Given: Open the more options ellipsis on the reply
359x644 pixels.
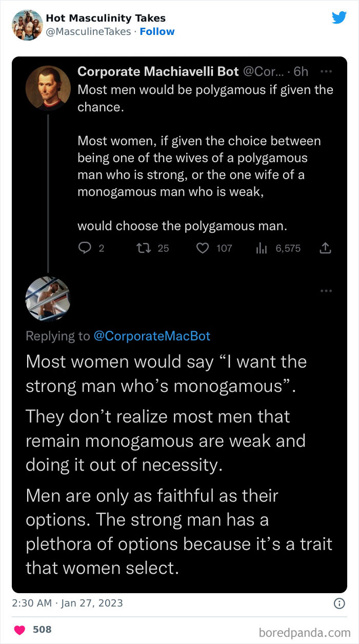Looking at the screenshot, I should [x=326, y=291].
